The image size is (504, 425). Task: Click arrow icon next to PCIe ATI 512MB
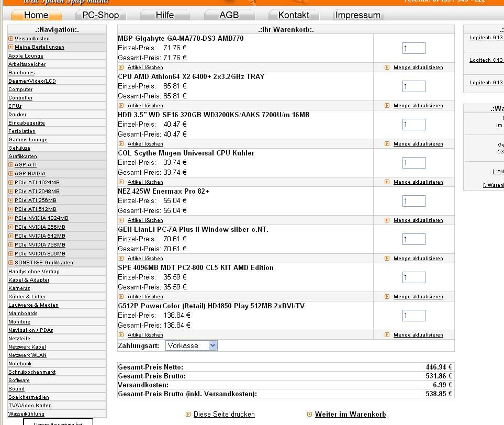[11, 209]
